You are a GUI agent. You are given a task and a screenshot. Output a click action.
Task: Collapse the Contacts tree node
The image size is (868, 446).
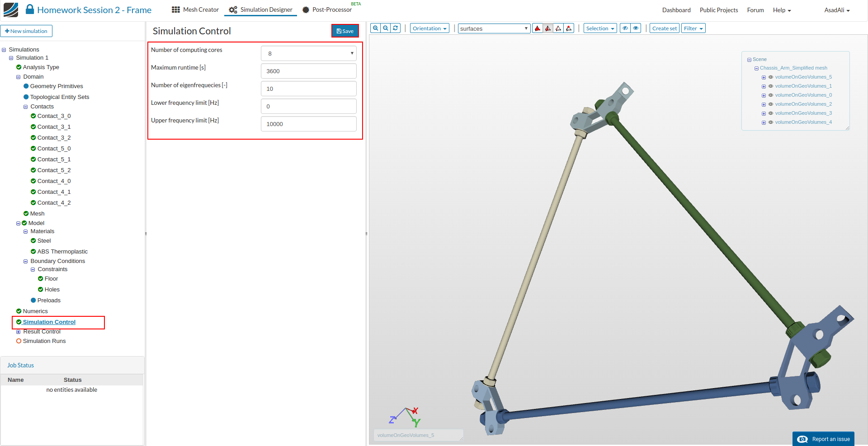pos(26,107)
